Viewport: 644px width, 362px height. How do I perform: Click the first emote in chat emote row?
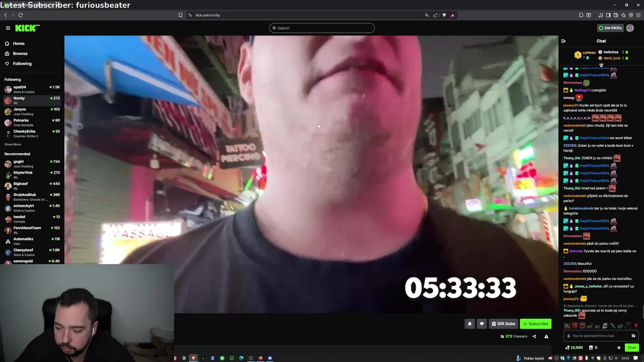[x=568, y=326]
